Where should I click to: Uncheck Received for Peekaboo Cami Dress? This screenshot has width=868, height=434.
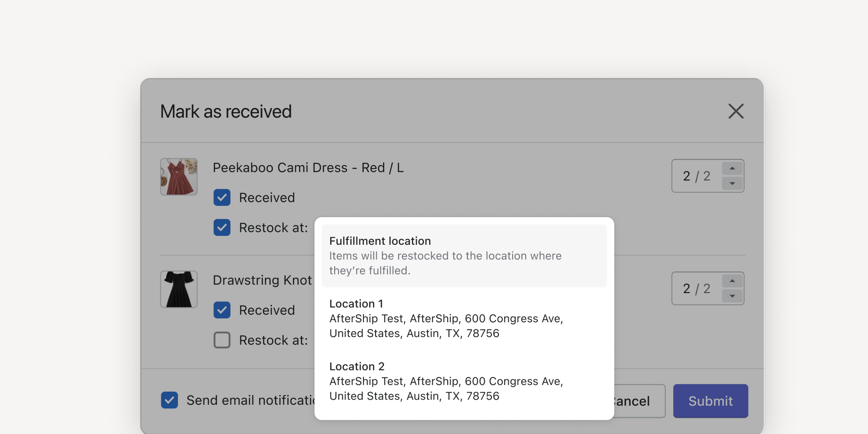point(222,197)
